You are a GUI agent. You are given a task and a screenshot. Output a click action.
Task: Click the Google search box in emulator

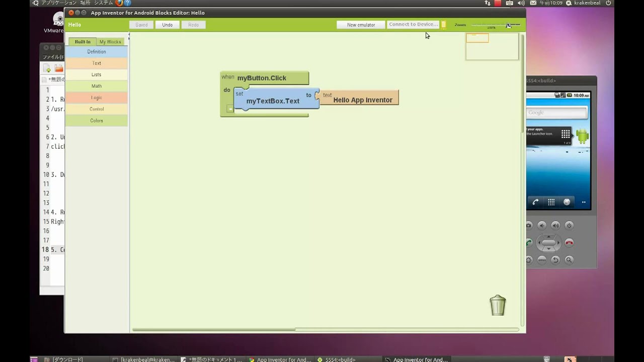(557, 113)
